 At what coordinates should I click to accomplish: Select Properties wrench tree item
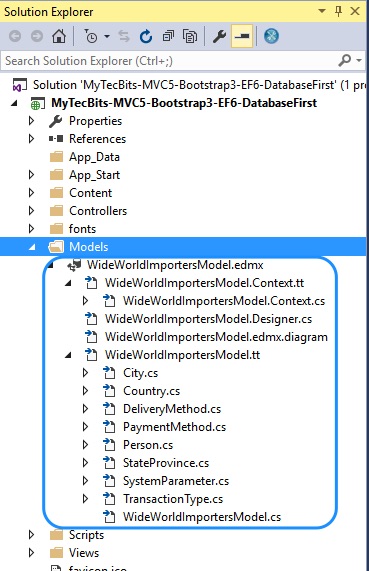[x=95, y=121]
